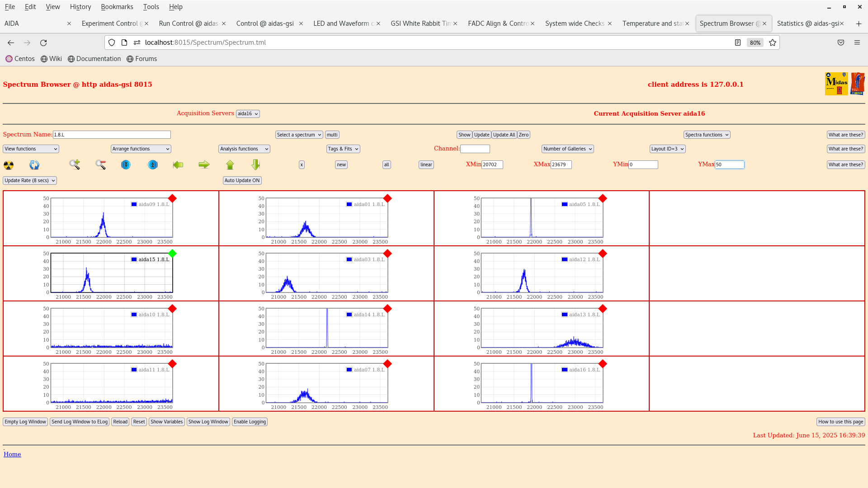Click the green up arrow icon
This screenshot has height=488, width=868.
coord(230,165)
